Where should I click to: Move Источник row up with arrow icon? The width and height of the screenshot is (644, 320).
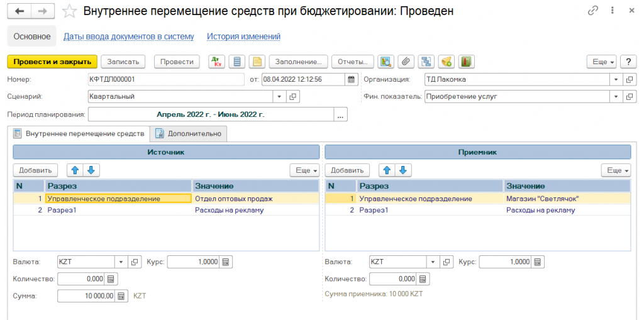coord(75,170)
